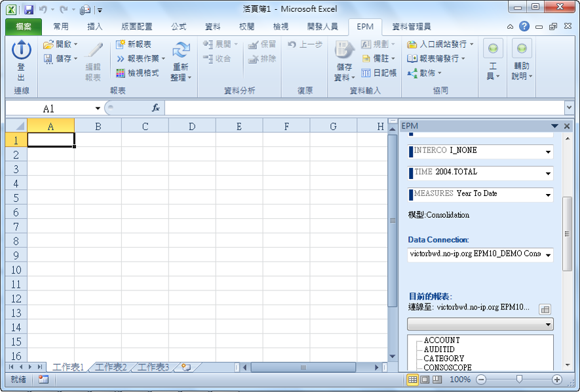The width and height of the screenshot is (580, 392).
Task: Switch to Page Break Preview view
Action: click(436, 380)
